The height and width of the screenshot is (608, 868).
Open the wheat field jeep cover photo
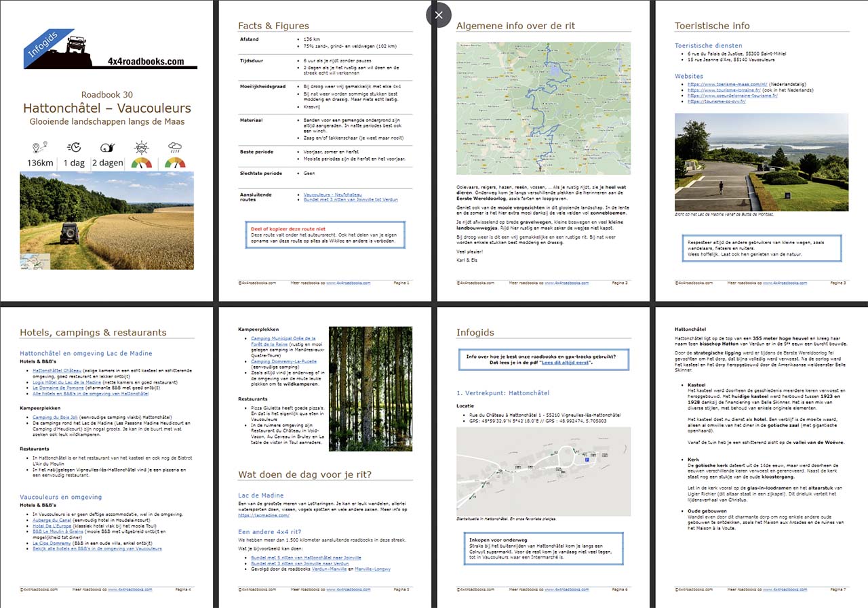(x=106, y=220)
